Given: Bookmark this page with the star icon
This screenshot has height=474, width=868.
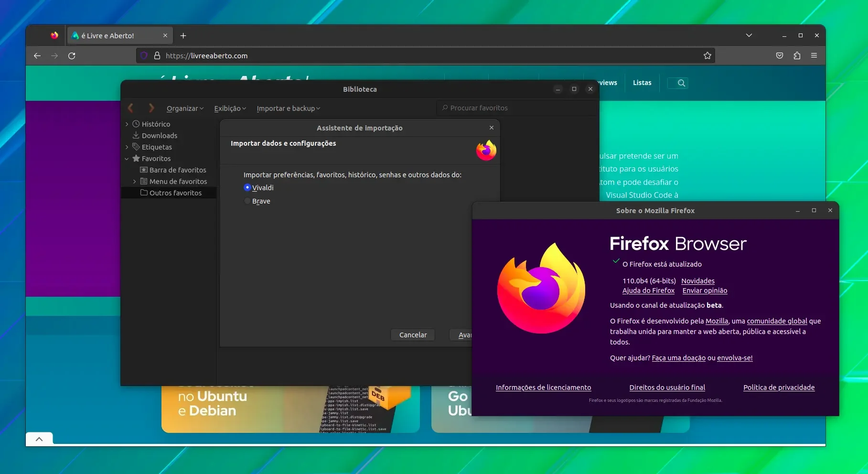Looking at the screenshot, I should tap(707, 56).
